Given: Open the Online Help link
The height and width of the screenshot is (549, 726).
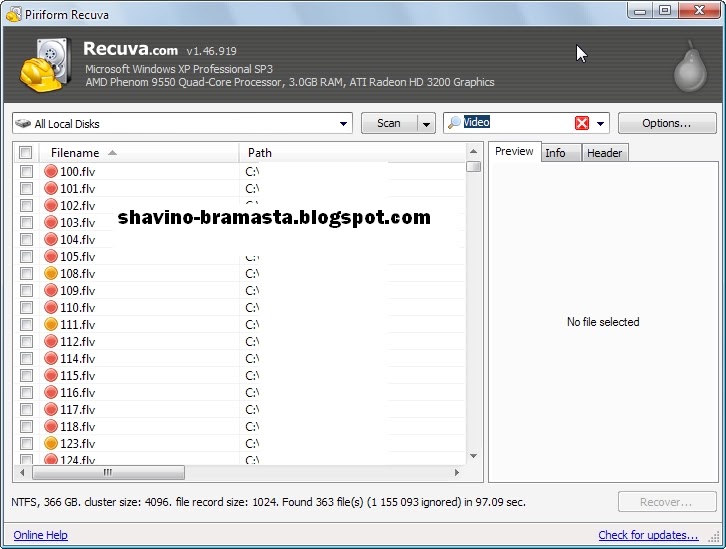Looking at the screenshot, I should (x=41, y=535).
